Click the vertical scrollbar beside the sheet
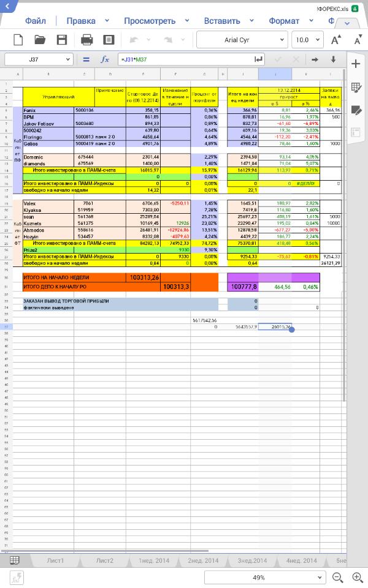This screenshot has height=588, width=368. (x=344, y=235)
